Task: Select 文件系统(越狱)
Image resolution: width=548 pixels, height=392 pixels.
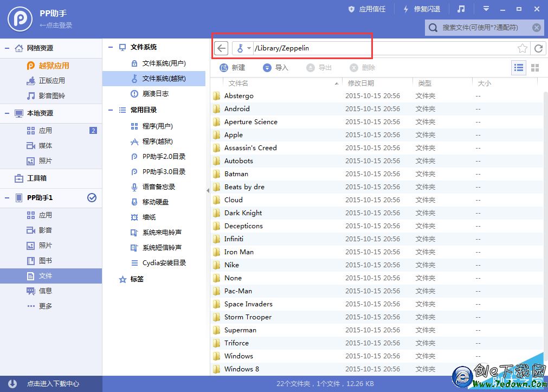Action: pyautogui.click(x=154, y=79)
